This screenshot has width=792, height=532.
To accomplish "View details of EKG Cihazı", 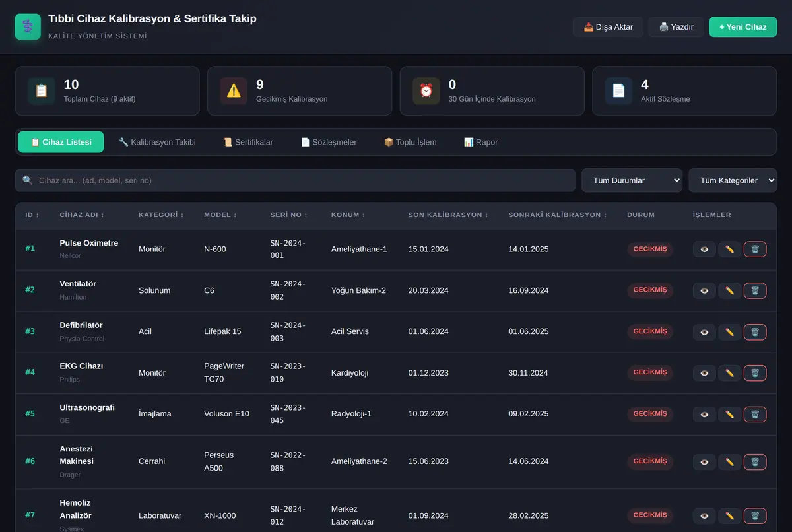I will click(704, 373).
